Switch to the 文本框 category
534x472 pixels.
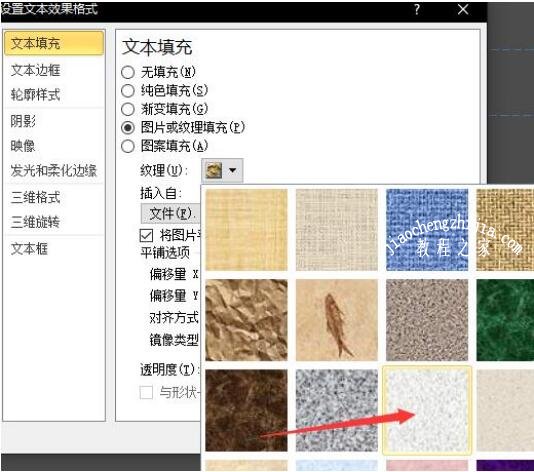pyautogui.click(x=29, y=249)
